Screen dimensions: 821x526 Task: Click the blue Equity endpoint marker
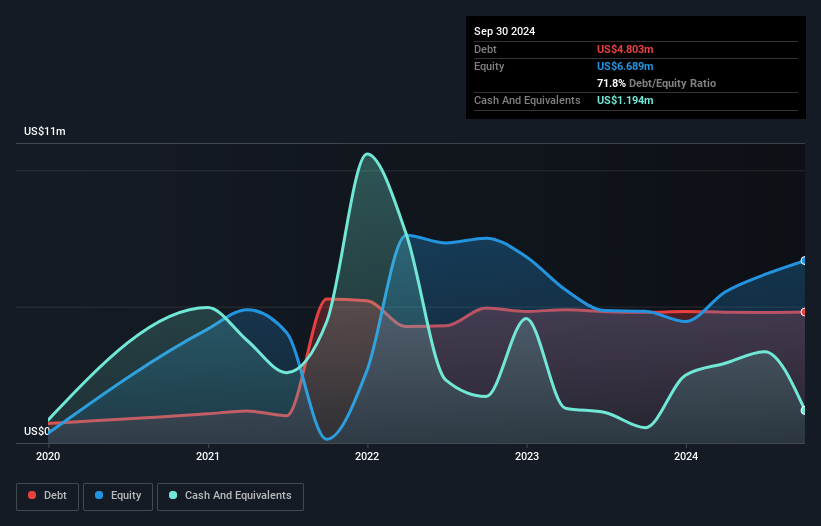804,261
